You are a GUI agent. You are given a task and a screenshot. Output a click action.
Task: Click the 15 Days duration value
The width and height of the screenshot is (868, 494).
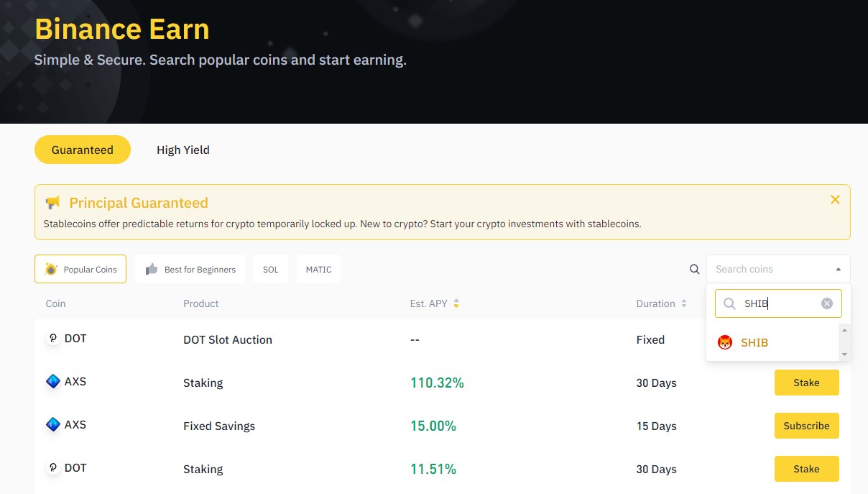(656, 426)
